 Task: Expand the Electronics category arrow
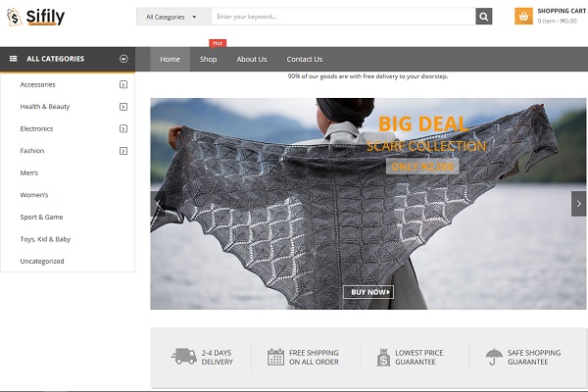pyautogui.click(x=123, y=128)
